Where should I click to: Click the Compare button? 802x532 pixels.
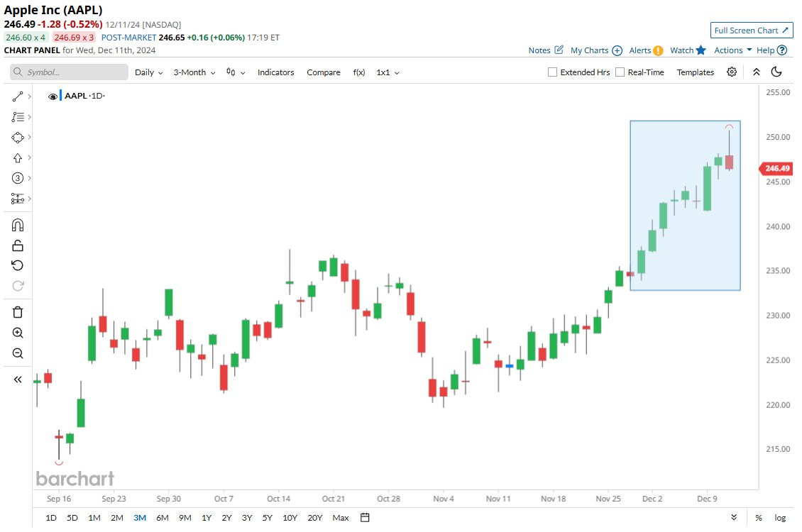coord(323,72)
